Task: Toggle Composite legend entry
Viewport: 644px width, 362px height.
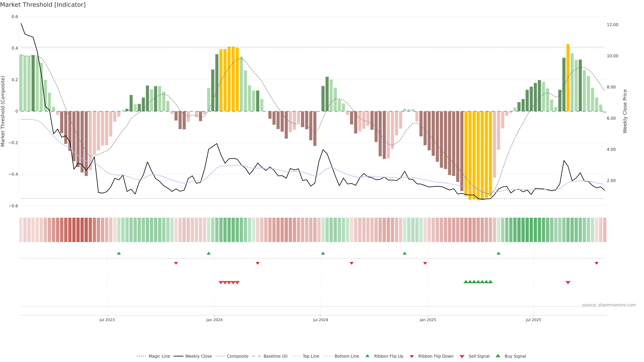Action: click(237, 356)
